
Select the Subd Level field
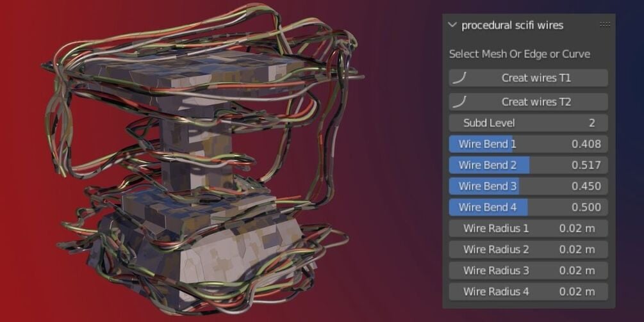point(528,123)
